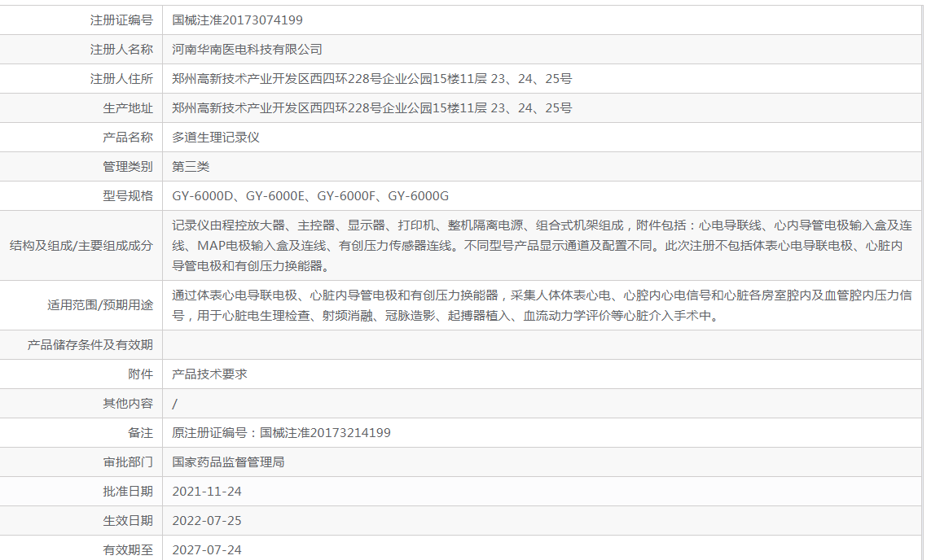Select model list starting with GY-6000D
The height and width of the screenshot is (560, 931).
tap(310, 196)
